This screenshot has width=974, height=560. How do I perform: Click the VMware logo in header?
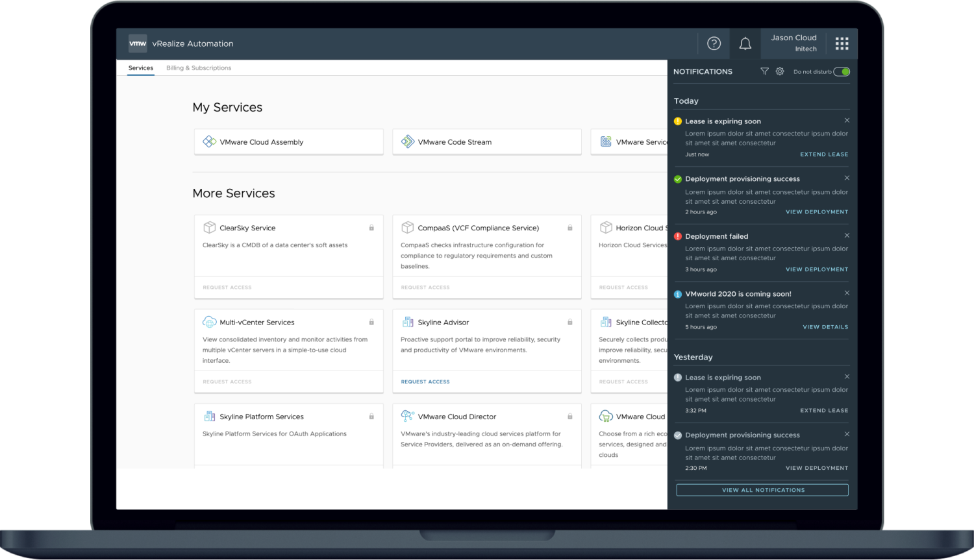click(x=138, y=43)
